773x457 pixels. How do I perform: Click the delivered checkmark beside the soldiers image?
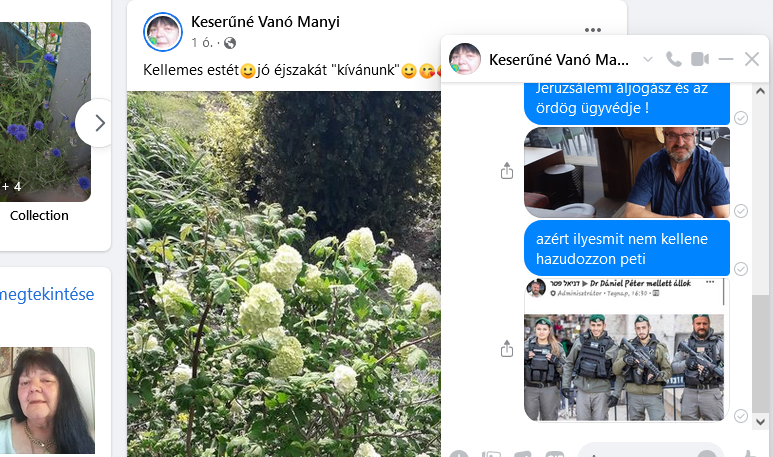740,416
